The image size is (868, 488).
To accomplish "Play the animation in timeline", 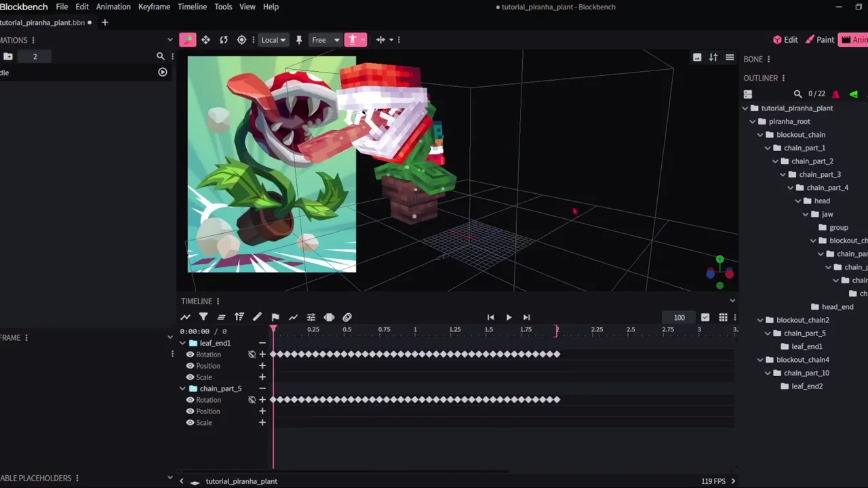I will [x=509, y=317].
